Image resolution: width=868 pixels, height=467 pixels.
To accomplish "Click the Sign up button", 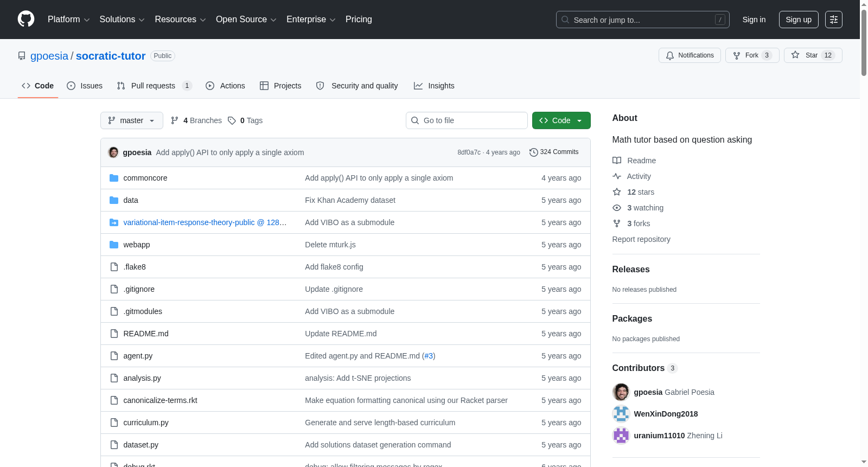I will pos(799,20).
